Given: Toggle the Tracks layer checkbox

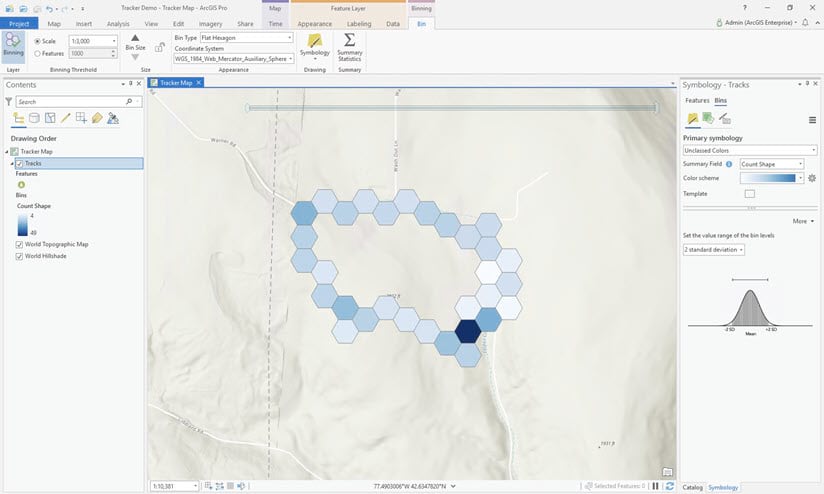Looking at the screenshot, I should (19, 163).
